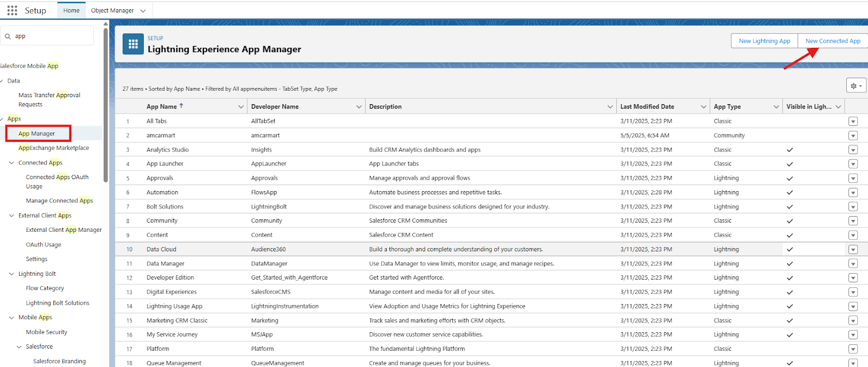Open App Type column menu chevron
Screen dimensions: 868x367
click(776, 107)
